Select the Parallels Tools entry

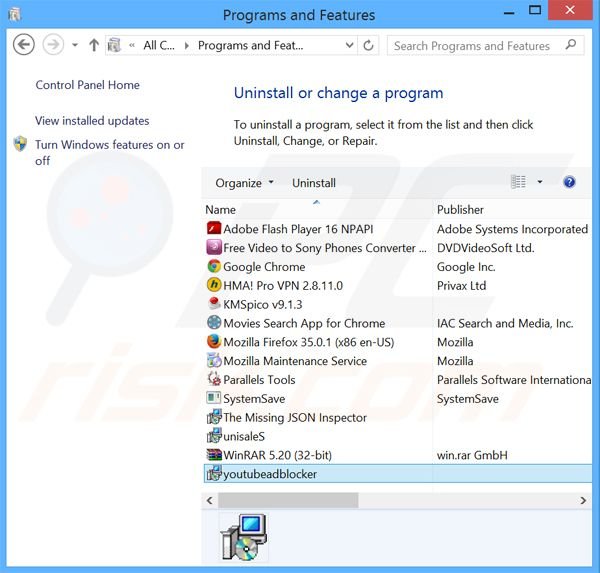259,380
